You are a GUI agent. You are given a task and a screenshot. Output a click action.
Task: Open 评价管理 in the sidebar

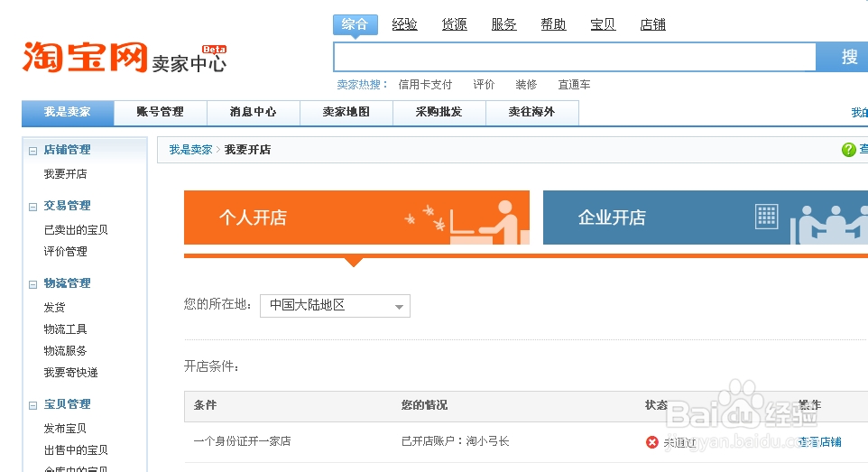[65, 252]
